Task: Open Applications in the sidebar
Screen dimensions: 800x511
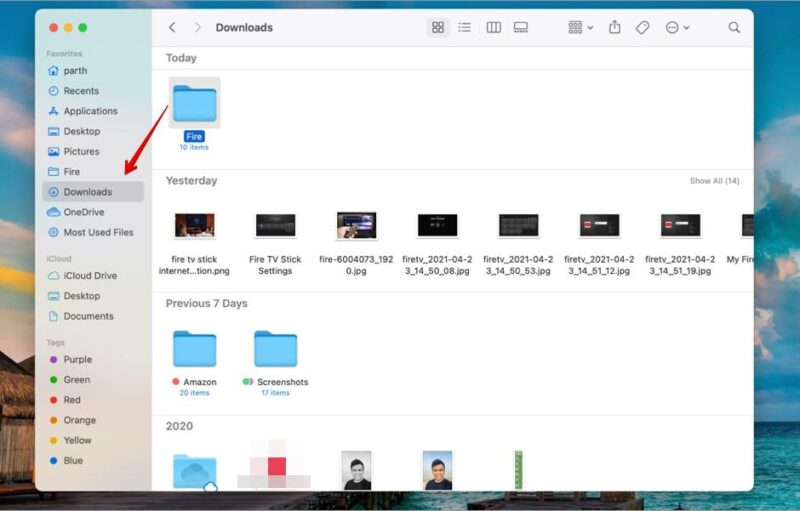Action: coord(90,111)
